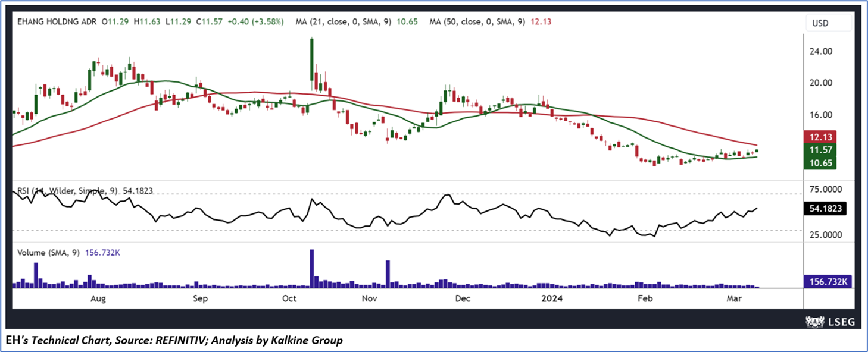The image size is (868, 352).
Task: Click the LSEG logo
Action: 832,321
